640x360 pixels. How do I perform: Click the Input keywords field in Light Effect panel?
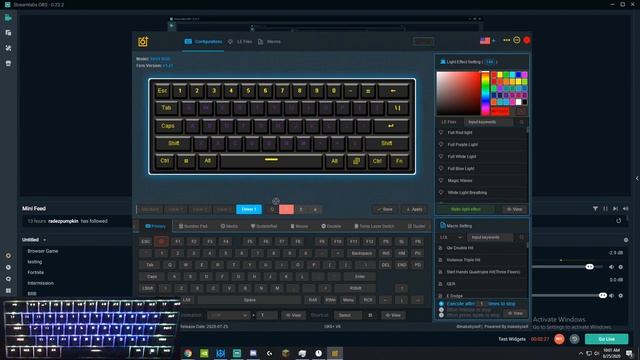tap(488, 122)
